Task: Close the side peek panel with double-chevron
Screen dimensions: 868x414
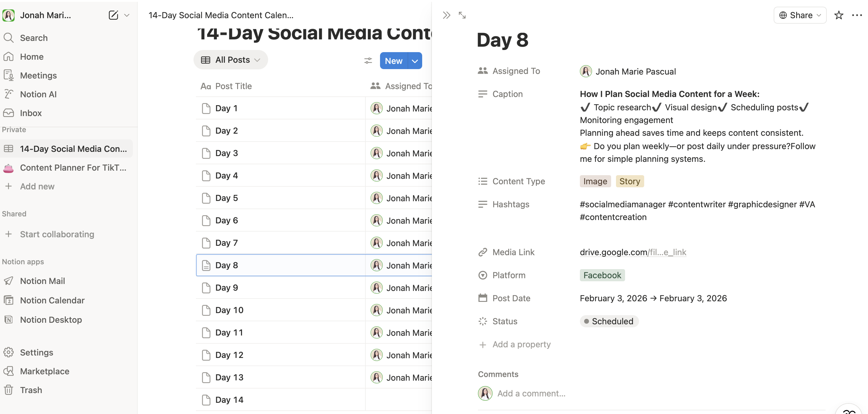Action: coord(446,15)
